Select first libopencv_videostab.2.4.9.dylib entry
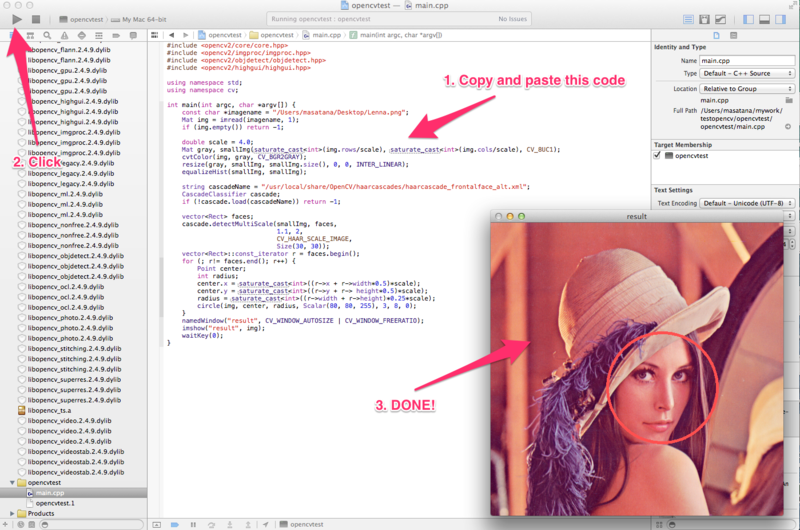 [73, 451]
